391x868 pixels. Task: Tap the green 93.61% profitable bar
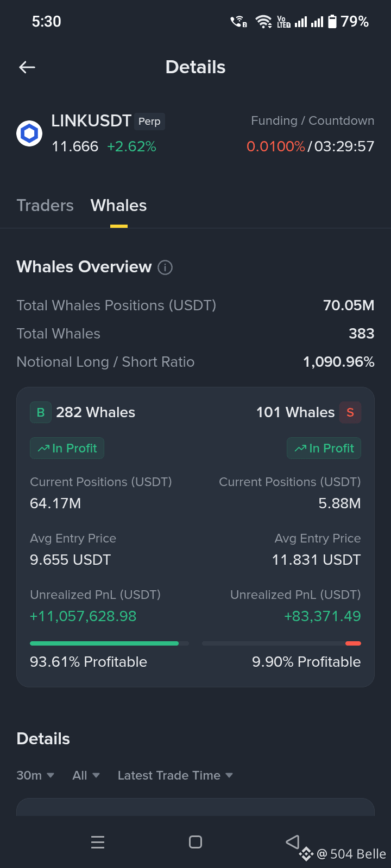109,643
